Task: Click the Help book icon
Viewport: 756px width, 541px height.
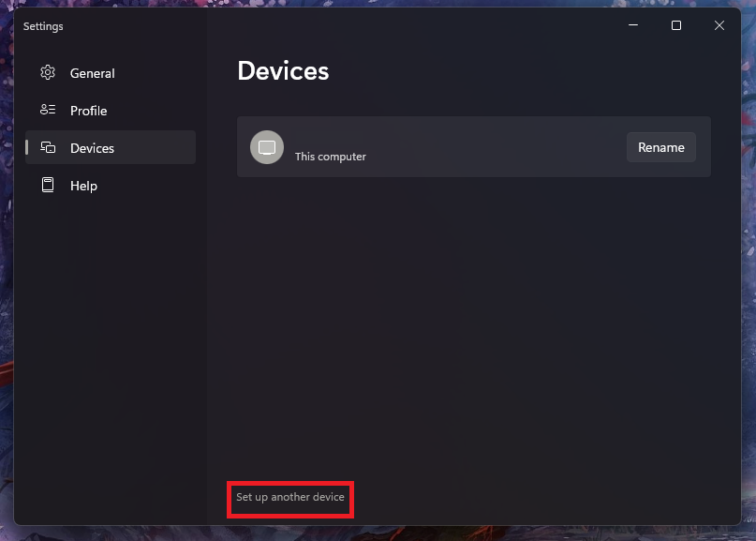Action: 48,186
